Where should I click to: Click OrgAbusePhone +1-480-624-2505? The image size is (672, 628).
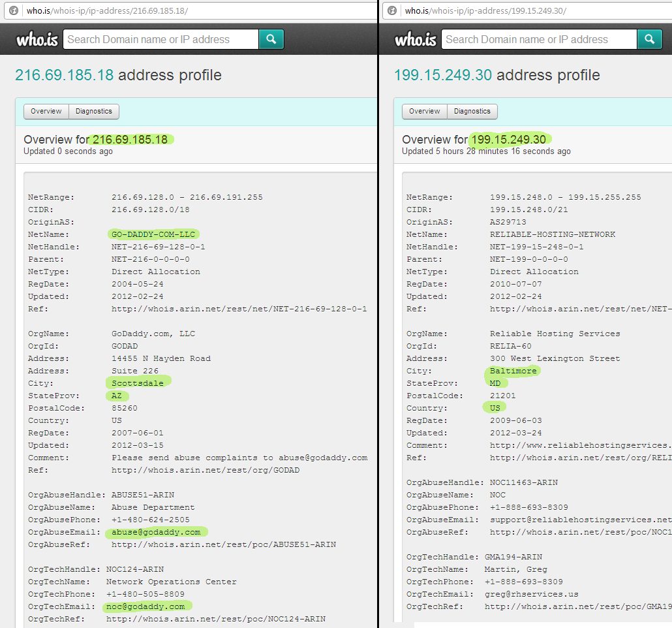[x=151, y=520]
